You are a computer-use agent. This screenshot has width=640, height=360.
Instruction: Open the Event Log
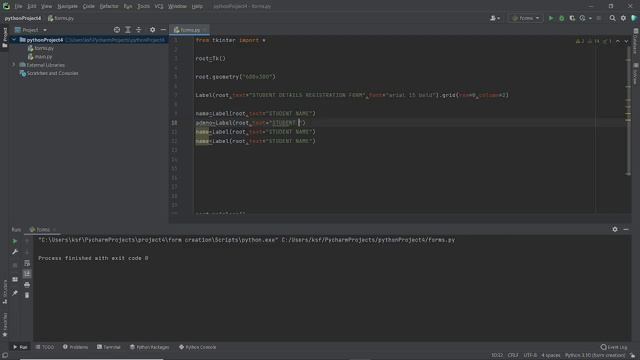[x=613, y=347]
